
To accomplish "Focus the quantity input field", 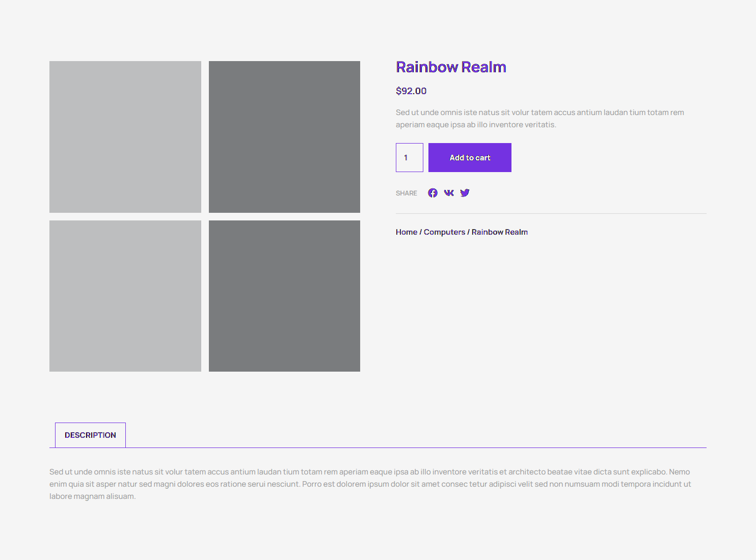I will 410,158.
